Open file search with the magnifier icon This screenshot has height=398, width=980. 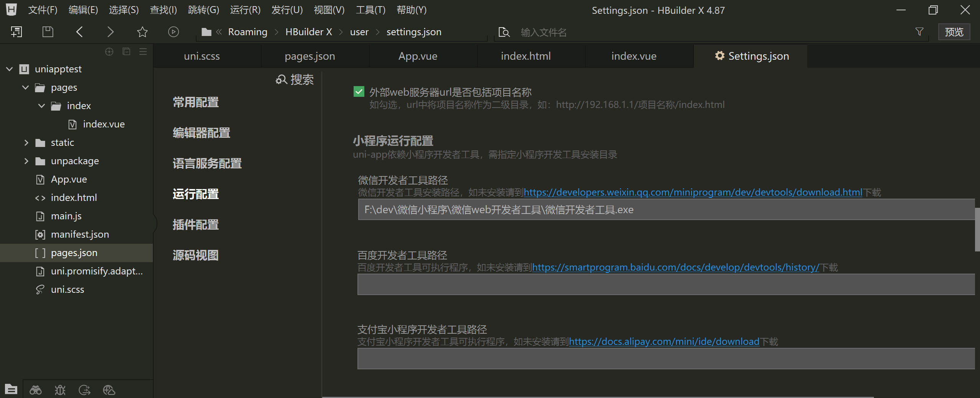pyautogui.click(x=504, y=32)
